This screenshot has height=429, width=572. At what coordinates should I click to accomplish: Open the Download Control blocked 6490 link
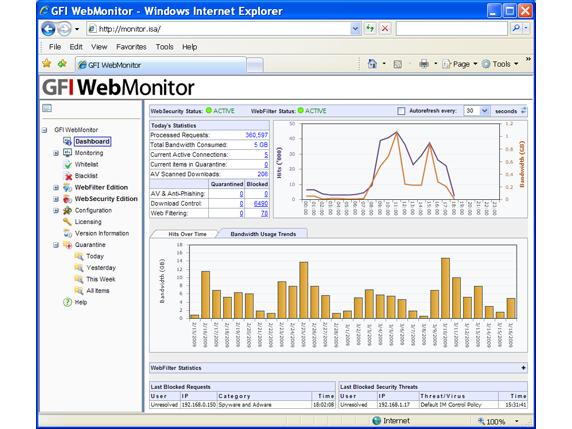click(261, 204)
